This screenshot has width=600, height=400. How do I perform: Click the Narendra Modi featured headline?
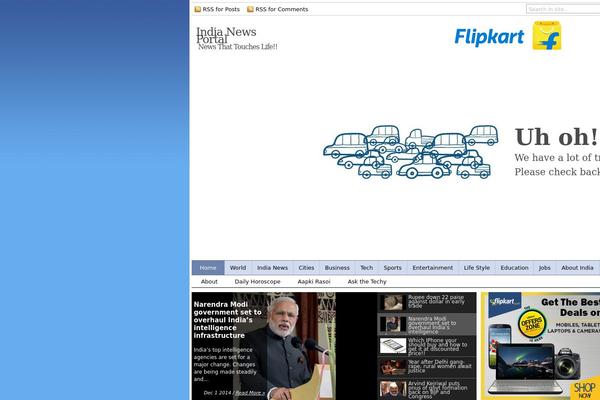[x=228, y=320]
